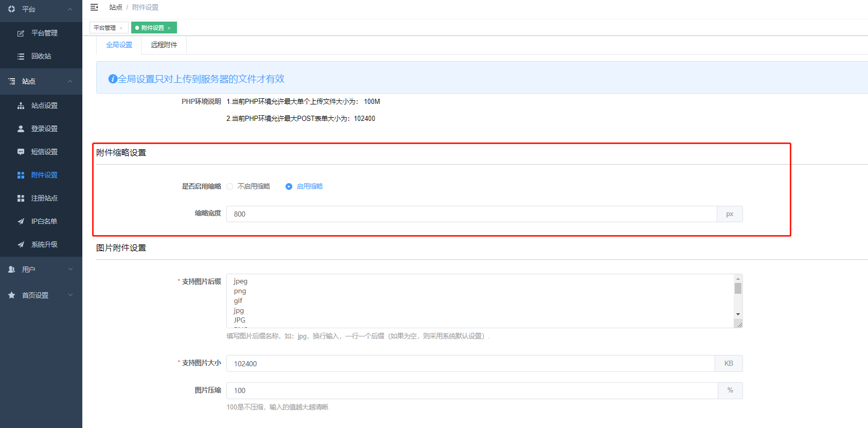Expand the 用户 sidebar menu
868x428 pixels.
pyautogui.click(x=70, y=270)
